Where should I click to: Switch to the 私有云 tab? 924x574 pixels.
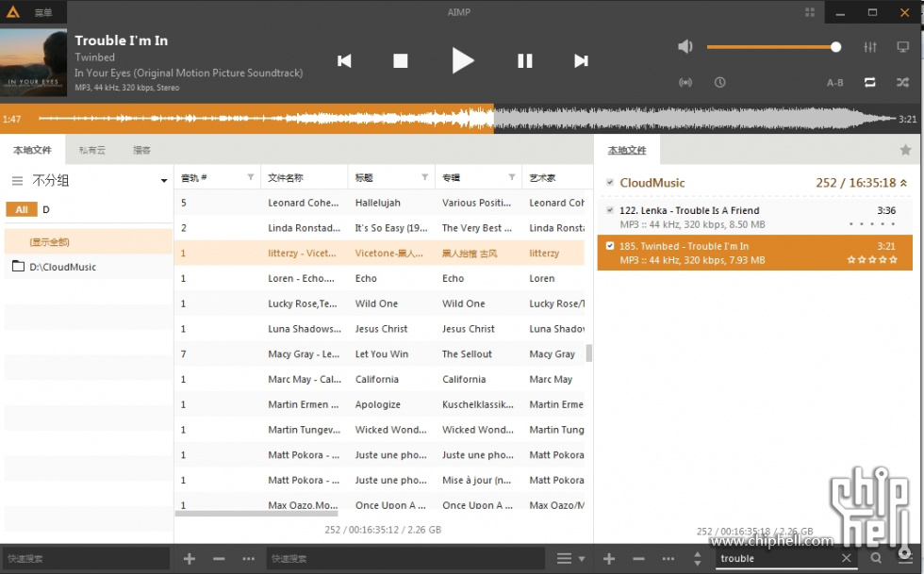point(92,150)
